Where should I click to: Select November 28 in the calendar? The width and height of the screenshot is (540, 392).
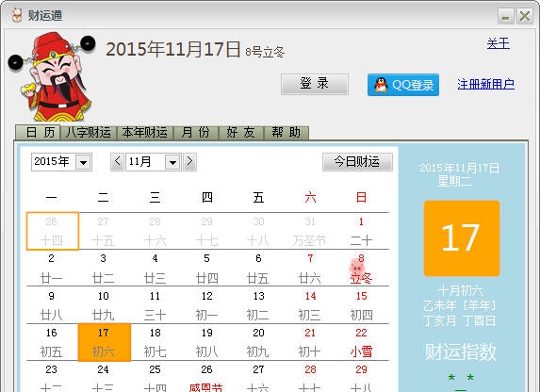tap(310, 377)
